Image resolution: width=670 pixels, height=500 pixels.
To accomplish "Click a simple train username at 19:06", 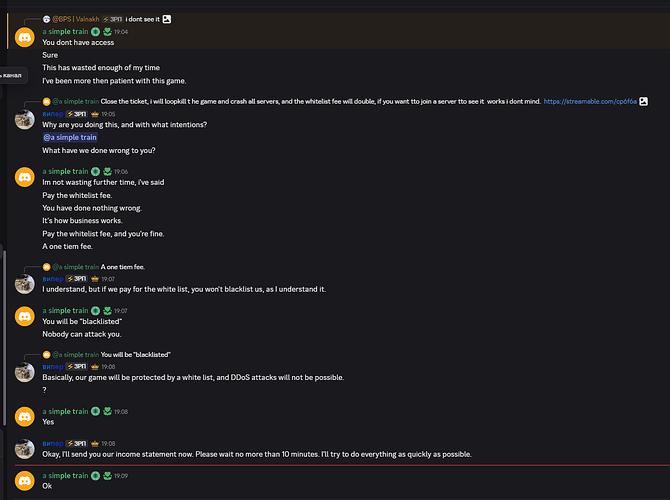I will tap(65, 171).
